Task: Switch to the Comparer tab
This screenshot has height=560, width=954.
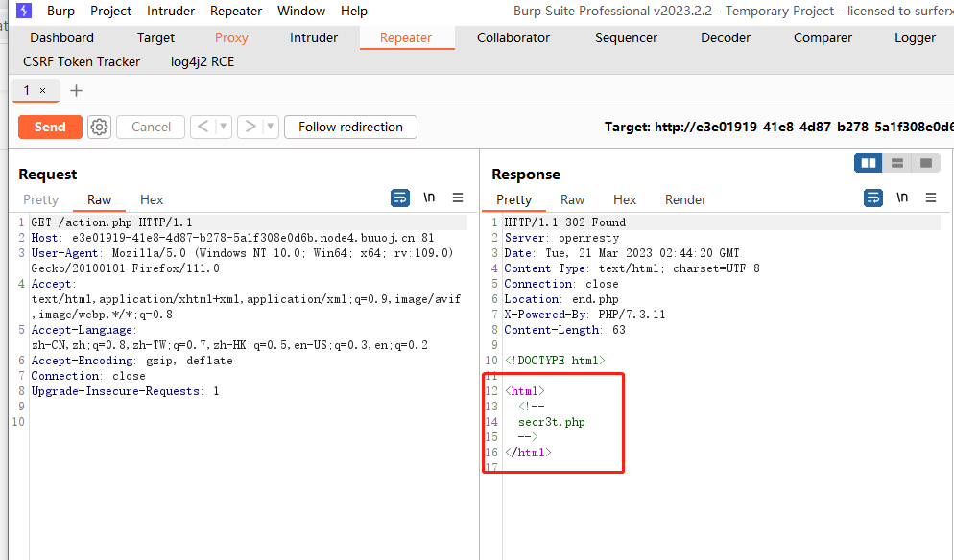Action: tap(823, 37)
